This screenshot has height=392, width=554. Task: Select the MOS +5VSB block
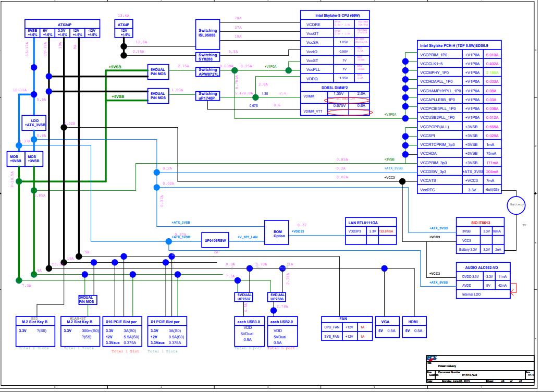(x=16, y=158)
